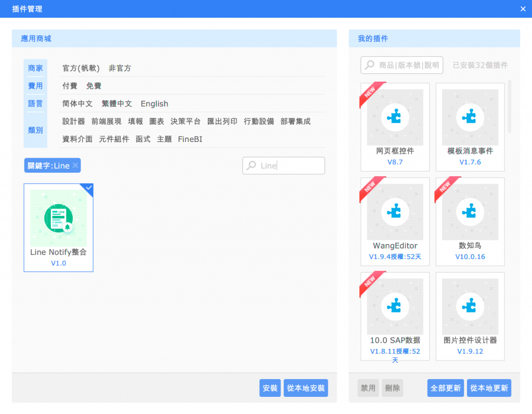532x414 pixels.
Task: Click the 模板消息事件 plugin puzzle icon
Action: 470,118
